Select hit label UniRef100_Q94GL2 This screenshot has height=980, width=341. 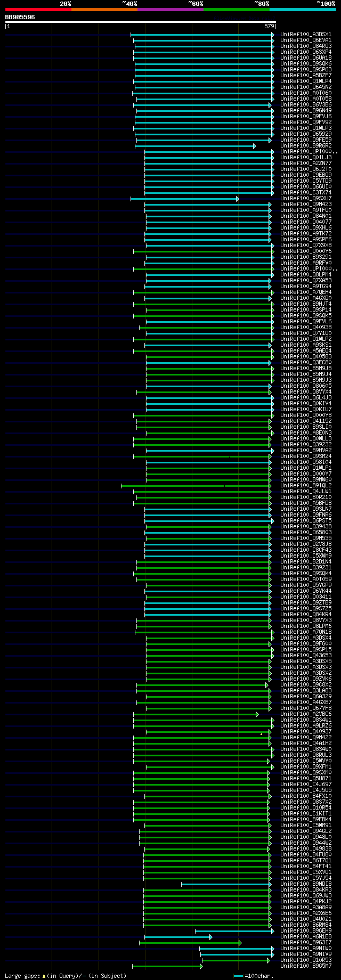pos(306,831)
